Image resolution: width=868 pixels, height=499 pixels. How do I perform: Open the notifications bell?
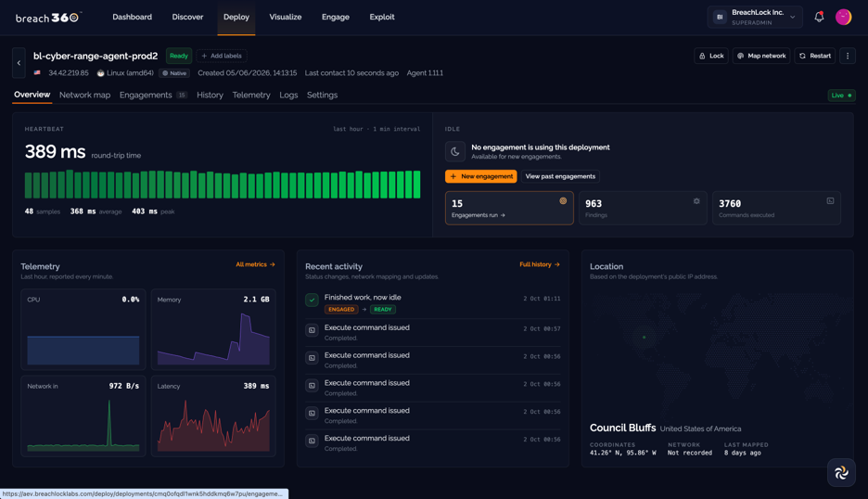(x=819, y=18)
